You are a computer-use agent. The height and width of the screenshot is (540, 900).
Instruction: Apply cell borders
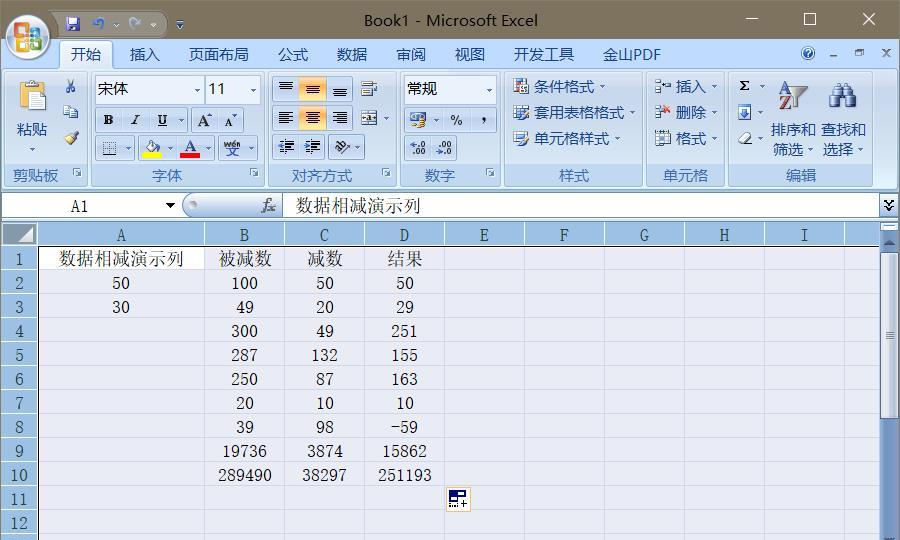tap(109, 148)
